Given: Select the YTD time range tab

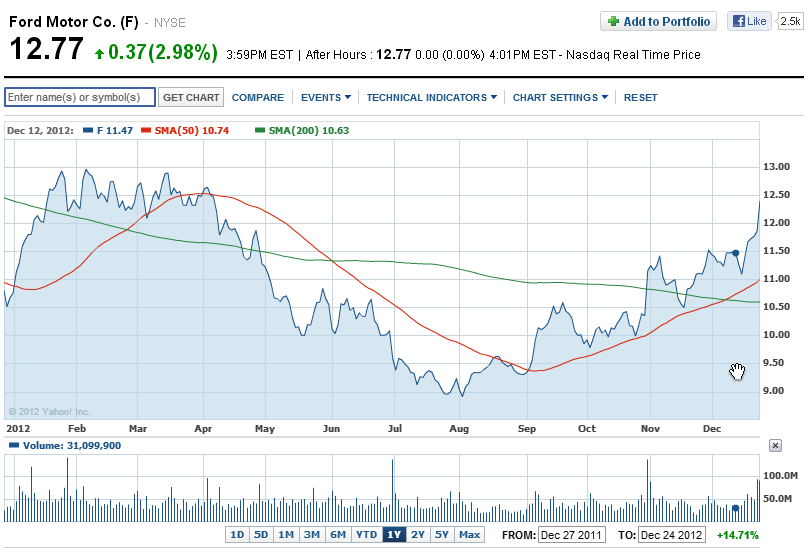Looking at the screenshot, I should click(x=367, y=535).
